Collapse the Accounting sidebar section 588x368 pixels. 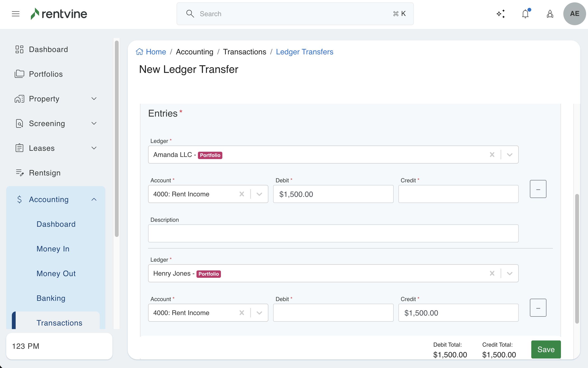click(x=94, y=199)
